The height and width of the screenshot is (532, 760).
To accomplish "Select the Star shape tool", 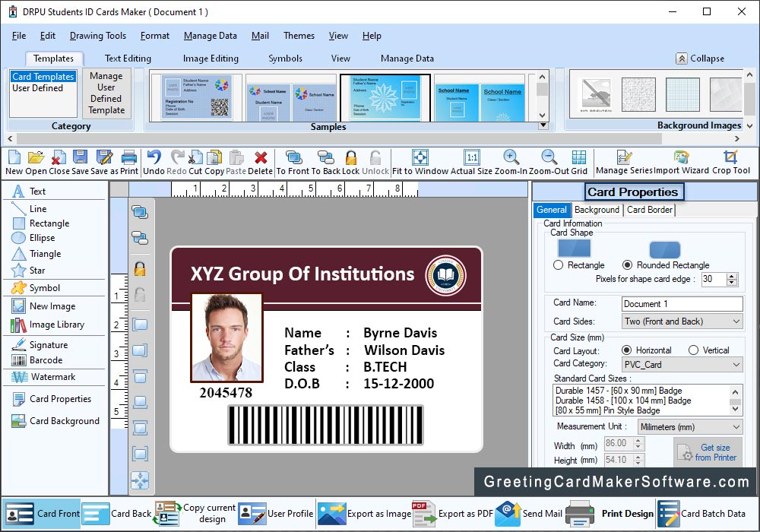I will click(29, 271).
